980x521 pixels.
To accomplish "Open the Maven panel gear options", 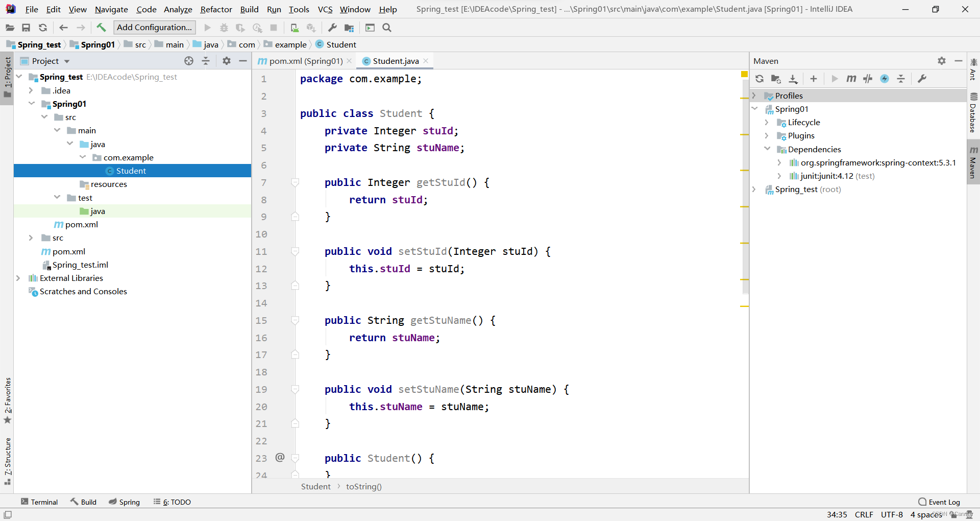I will coord(942,61).
